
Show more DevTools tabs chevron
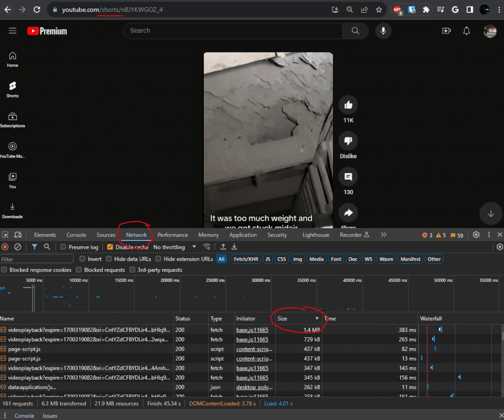coord(383,235)
